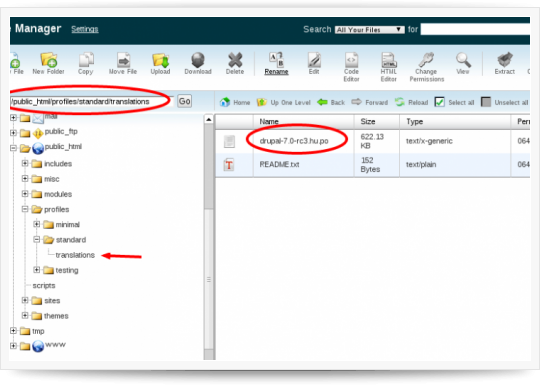Click the Rename toolbar icon

coord(276,60)
